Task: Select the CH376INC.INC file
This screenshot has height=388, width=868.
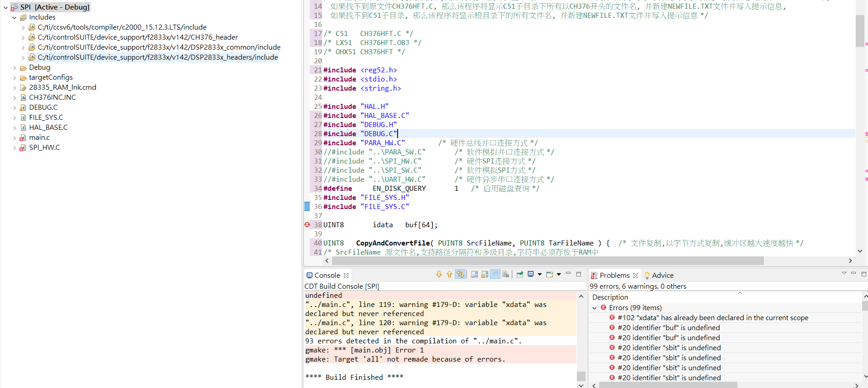Action: tap(52, 97)
